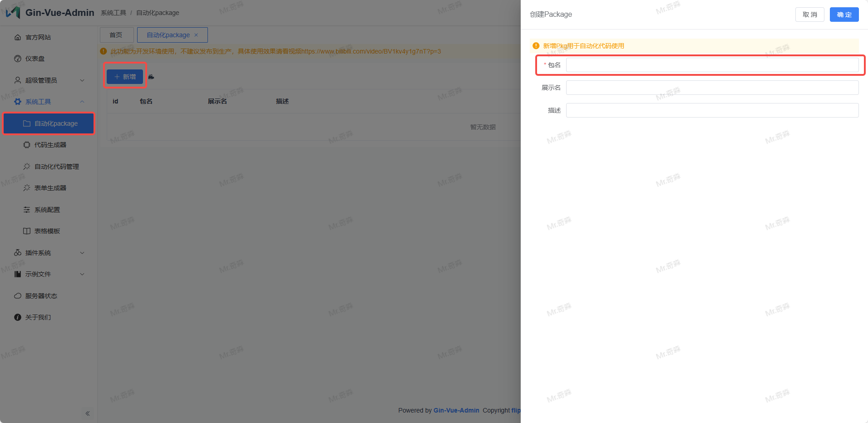Go to 系统配置 settings page
Viewport: 868px width, 423px height.
point(47,210)
